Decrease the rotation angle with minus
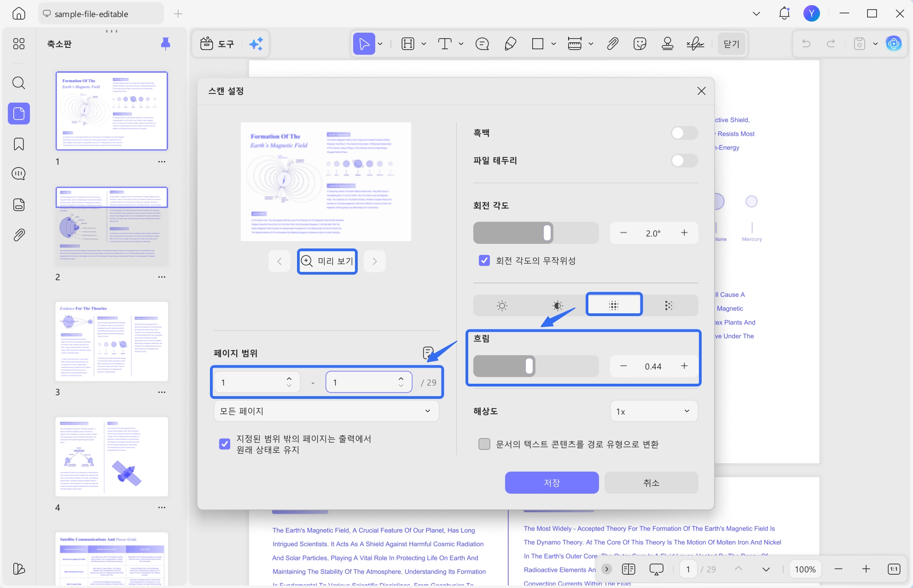 (x=623, y=233)
